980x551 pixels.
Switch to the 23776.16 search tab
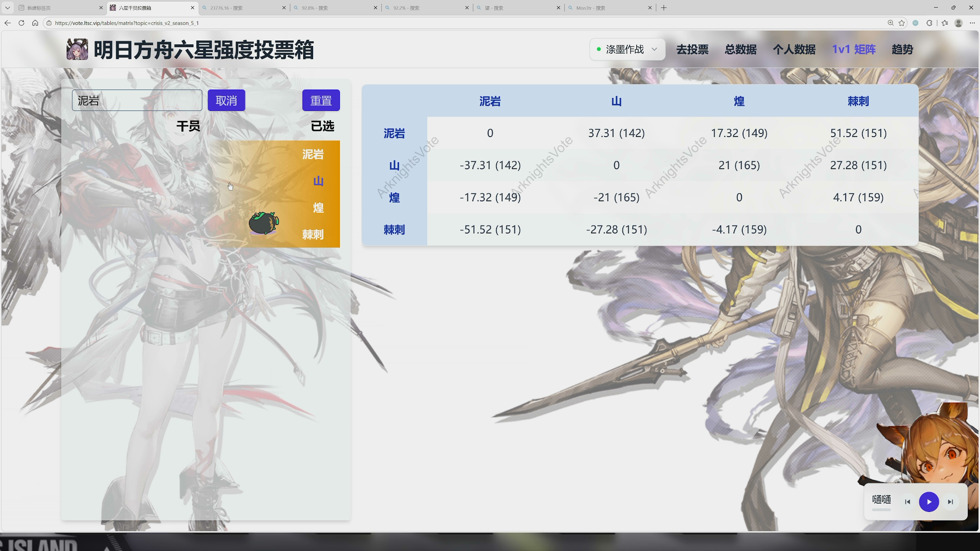244,8
